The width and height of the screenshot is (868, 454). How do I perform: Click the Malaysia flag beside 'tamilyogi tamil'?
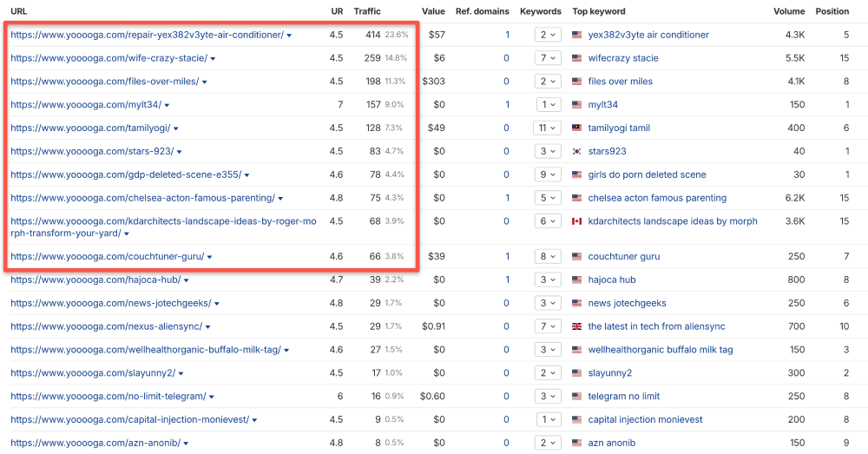click(x=577, y=128)
